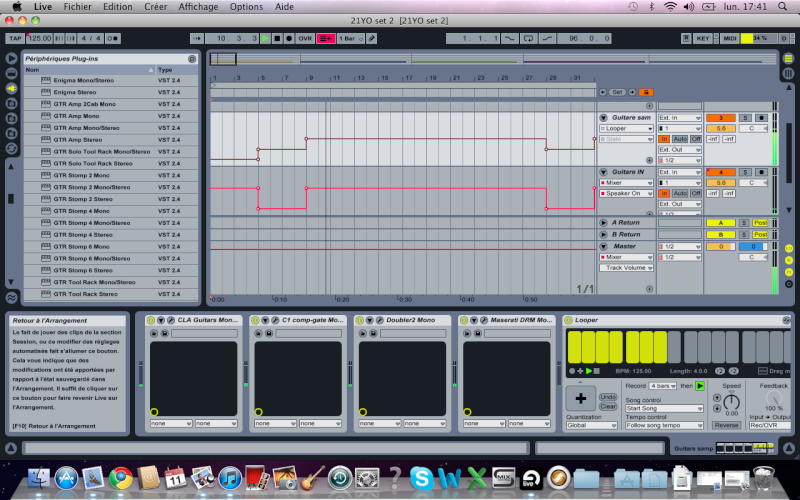Toggle CLA Guitars device activator
800x500 pixels.
point(152,320)
